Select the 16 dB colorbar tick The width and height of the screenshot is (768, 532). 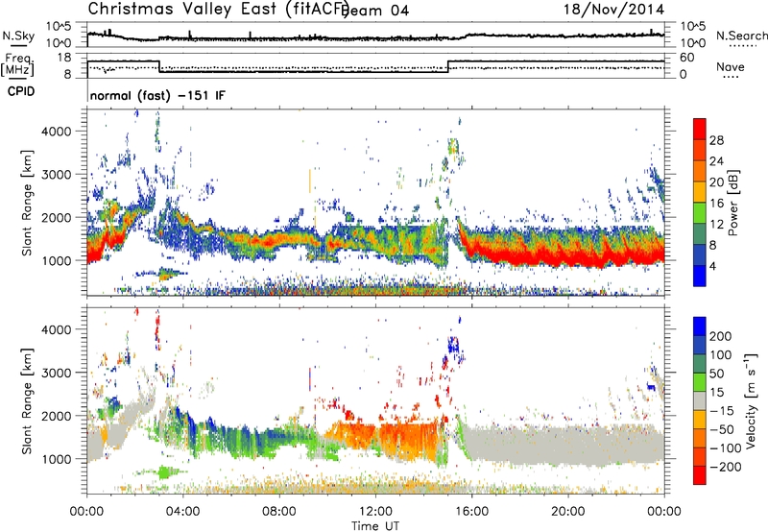[716, 204]
